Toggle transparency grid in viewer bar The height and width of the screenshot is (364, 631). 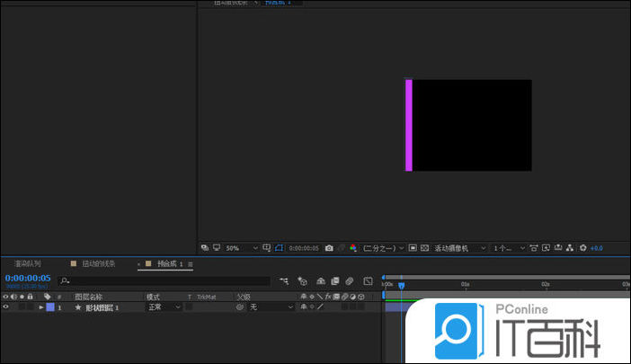click(x=425, y=248)
